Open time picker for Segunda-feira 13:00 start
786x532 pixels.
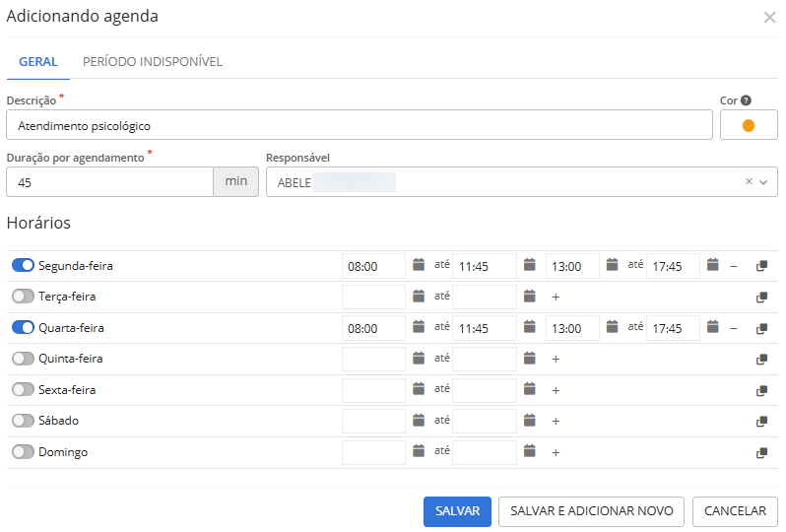612,265
